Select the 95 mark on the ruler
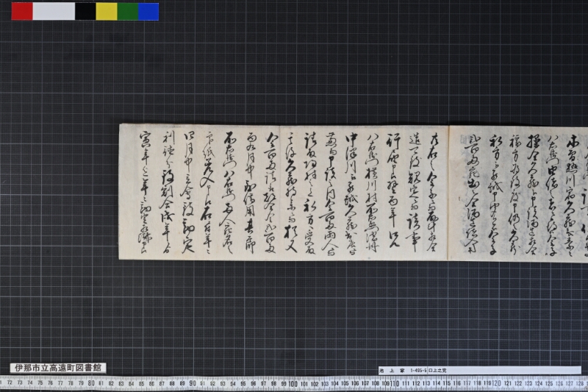The image size is (588, 392). pos(243,383)
